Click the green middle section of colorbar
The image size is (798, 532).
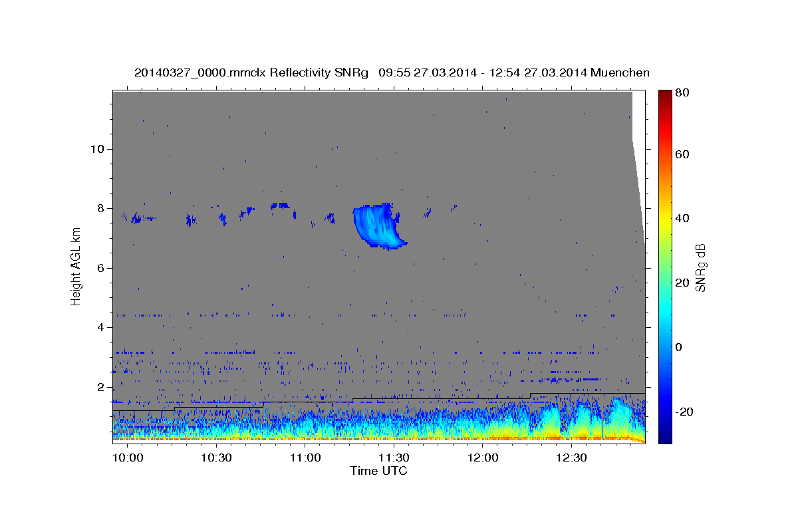click(x=664, y=266)
